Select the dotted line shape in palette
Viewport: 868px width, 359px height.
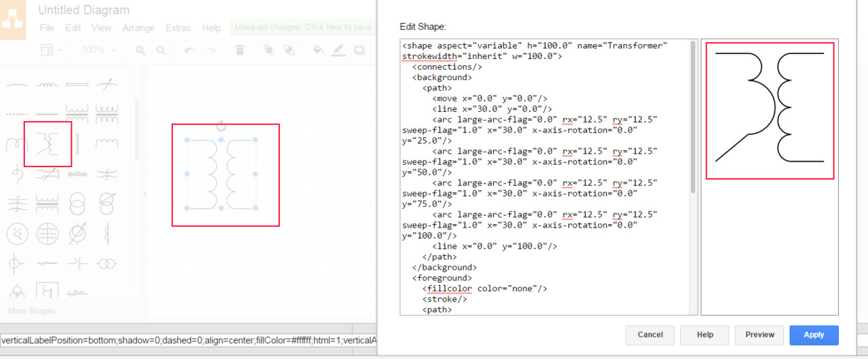[x=17, y=114]
